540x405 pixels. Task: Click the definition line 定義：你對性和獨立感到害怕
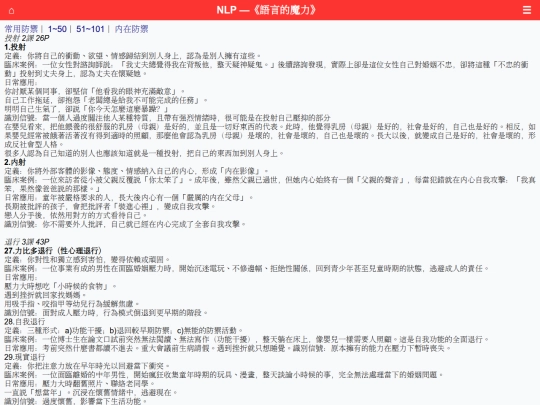[x=87, y=259]
